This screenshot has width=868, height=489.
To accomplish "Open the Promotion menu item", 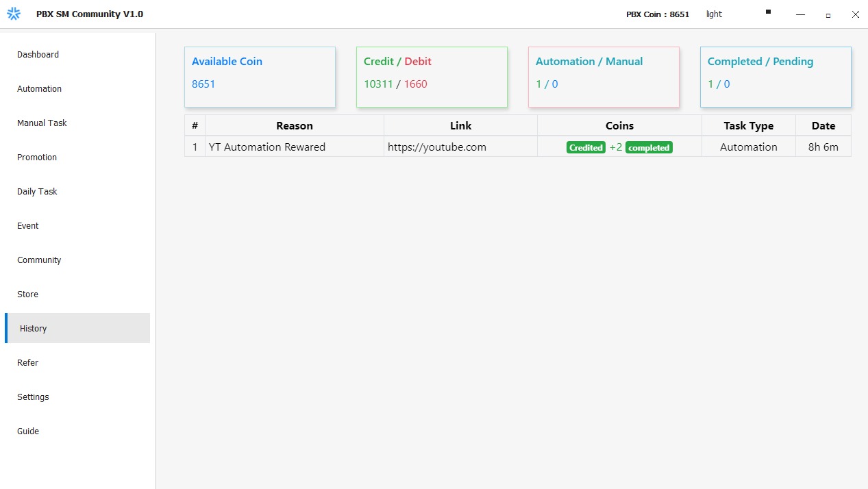I will tap(37, 158).
